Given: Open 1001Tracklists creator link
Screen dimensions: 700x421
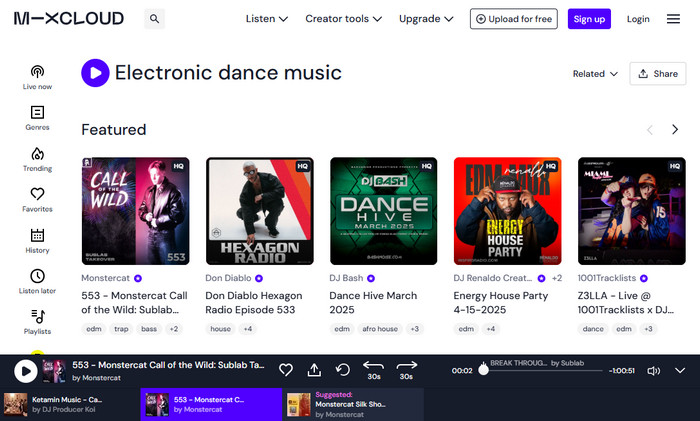Looking at the screenshot, I should (607, 278).
